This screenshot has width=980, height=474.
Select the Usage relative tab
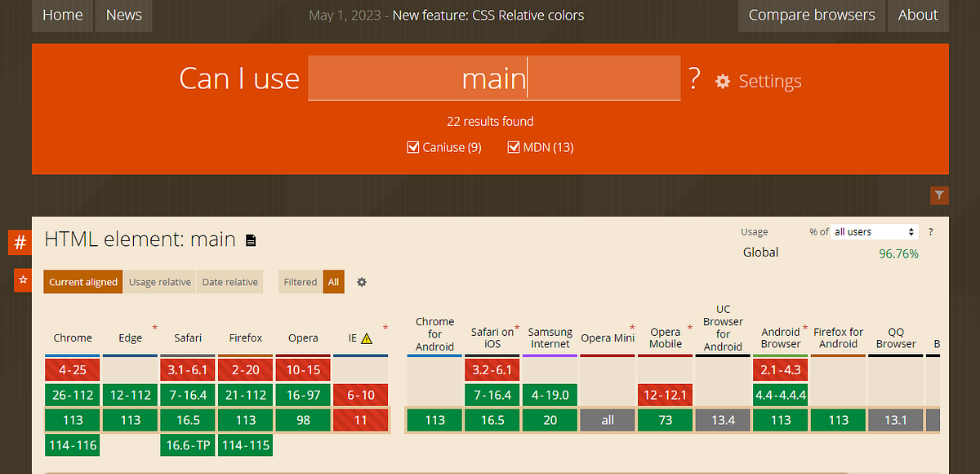pos(159,281)
